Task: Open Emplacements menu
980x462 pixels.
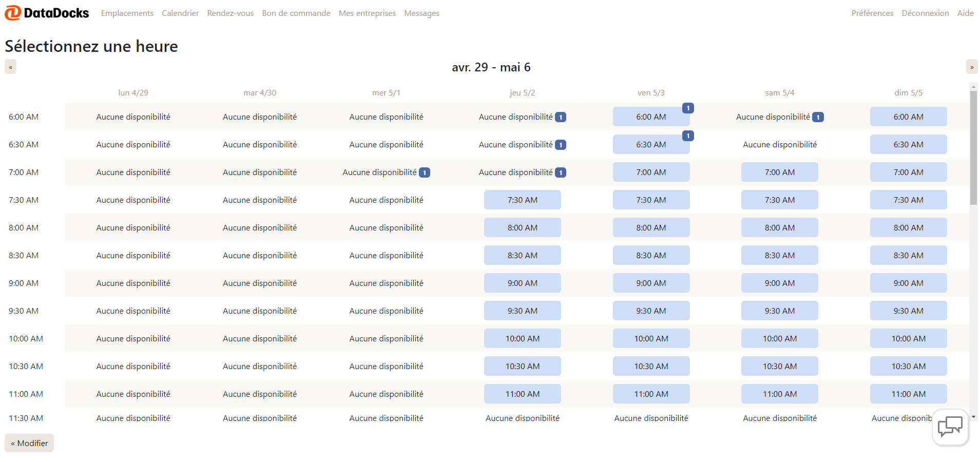Action: (127, 13)
